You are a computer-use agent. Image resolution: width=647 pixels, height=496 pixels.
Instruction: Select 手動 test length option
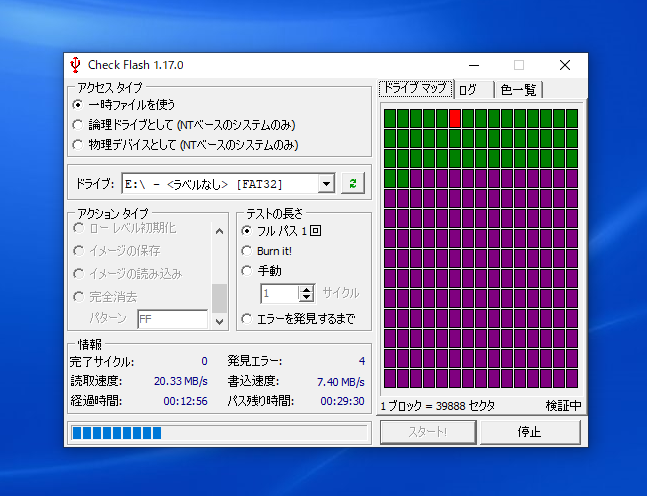262,271
